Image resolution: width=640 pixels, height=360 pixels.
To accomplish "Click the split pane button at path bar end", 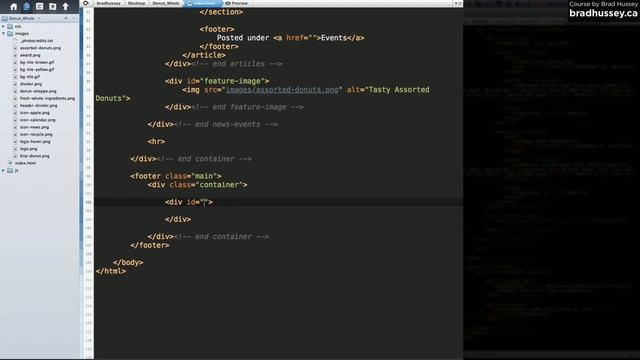I will pos(458,3).
